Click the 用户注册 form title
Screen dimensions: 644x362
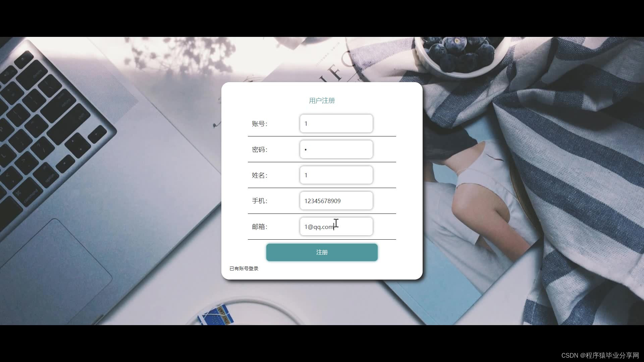[x=322, y=101]
